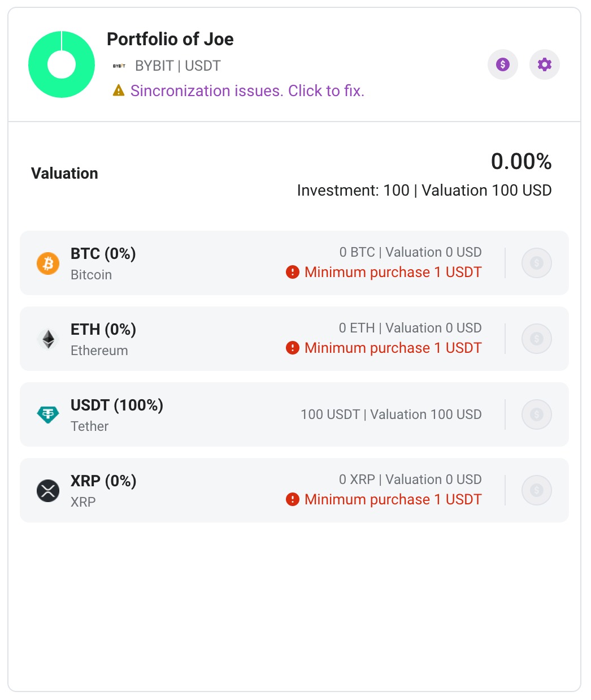Click the dollar button in BTC row
The width and height of the screenshot is (591, 700).
tap(536, 263)
